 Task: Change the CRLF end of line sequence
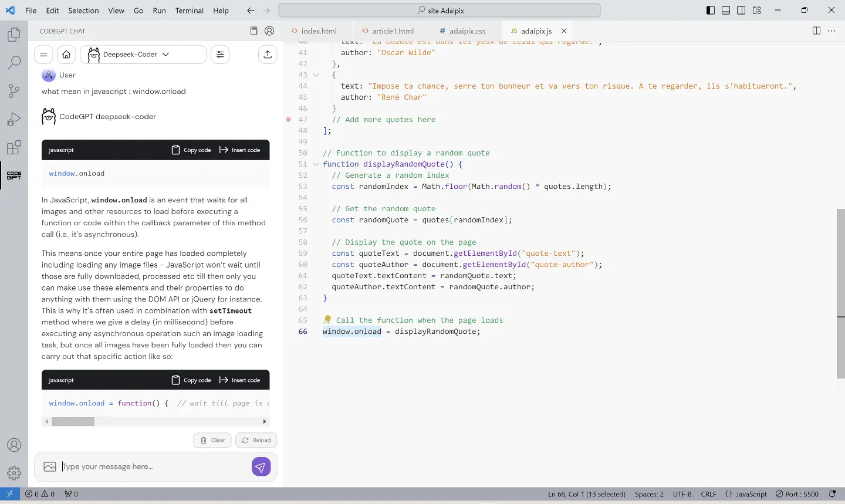pyautogui.click(x=708, y=494)
